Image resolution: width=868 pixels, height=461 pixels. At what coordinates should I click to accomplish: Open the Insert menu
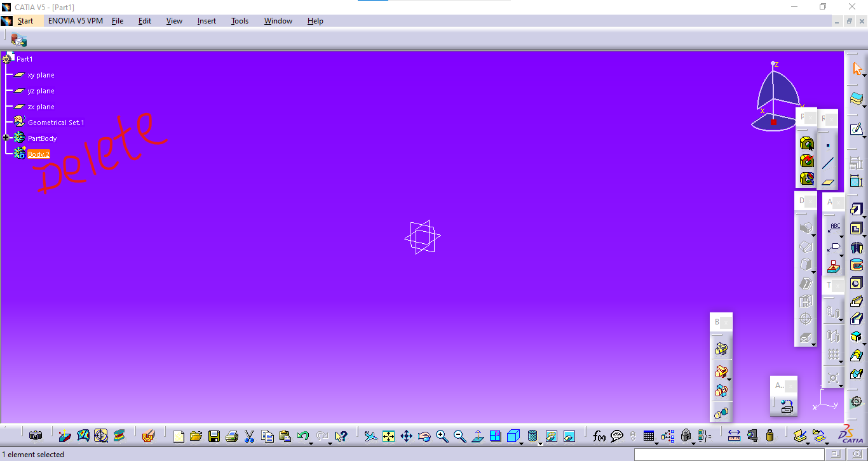[207, 21]
